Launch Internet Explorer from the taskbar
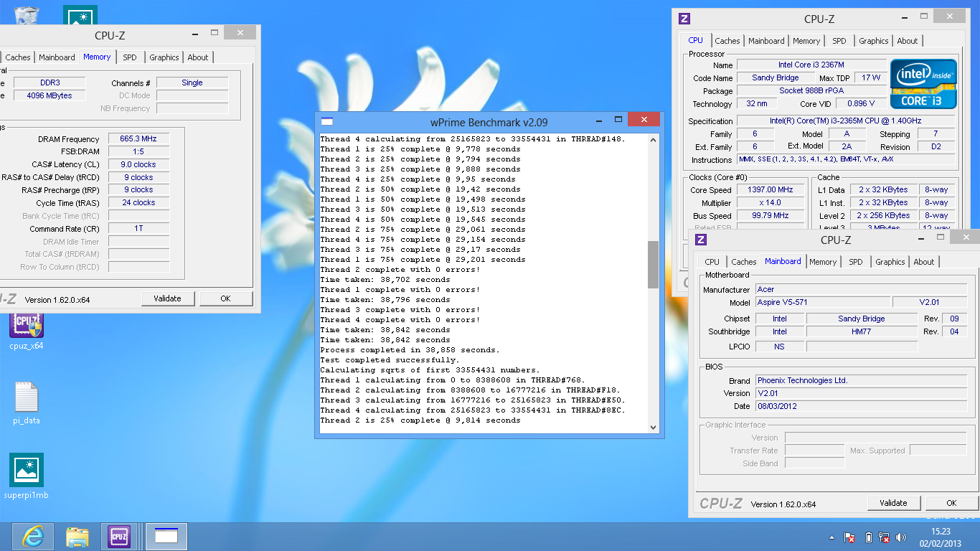The width and height of the screenshot is (980, 551). [32, 536]
